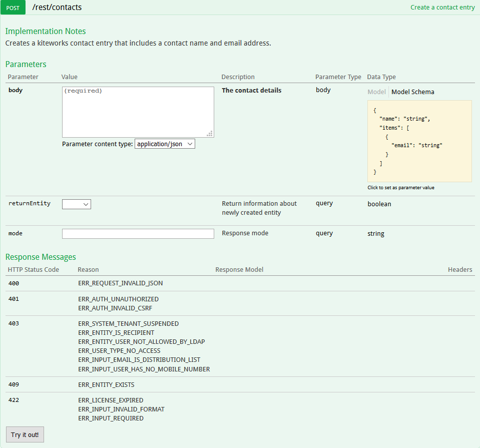Click the 'Click to set as parameter value' hint
480x448 pixels.
pyautogui.click(x=400, y=188)
